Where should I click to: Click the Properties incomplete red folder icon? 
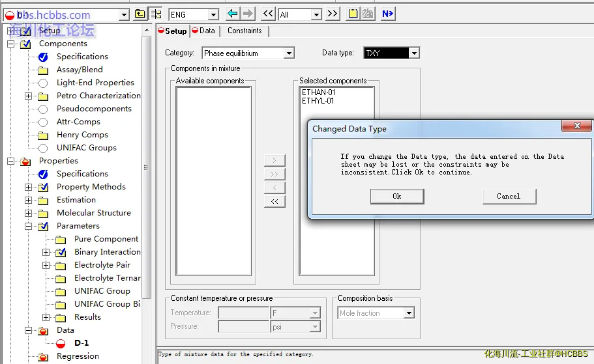point(25,161)
